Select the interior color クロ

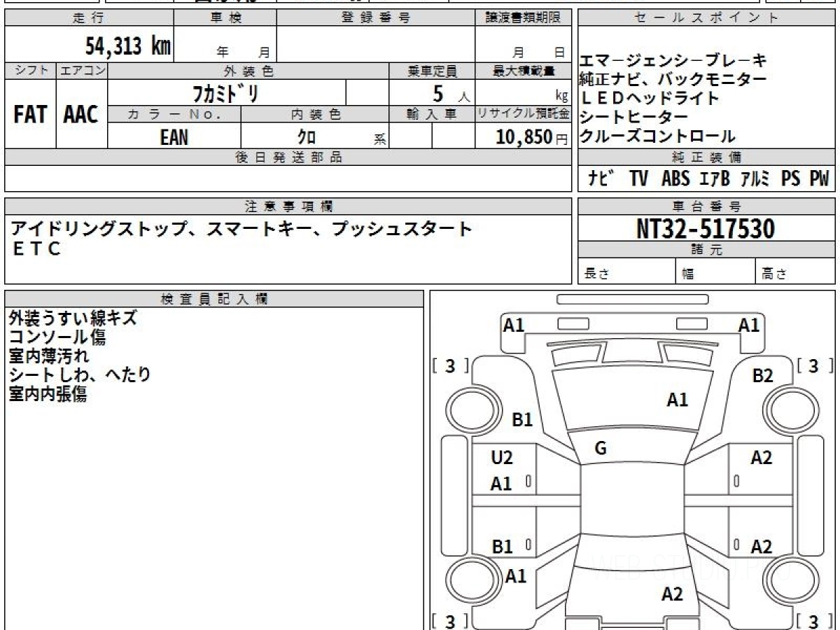tap(307, 136)
